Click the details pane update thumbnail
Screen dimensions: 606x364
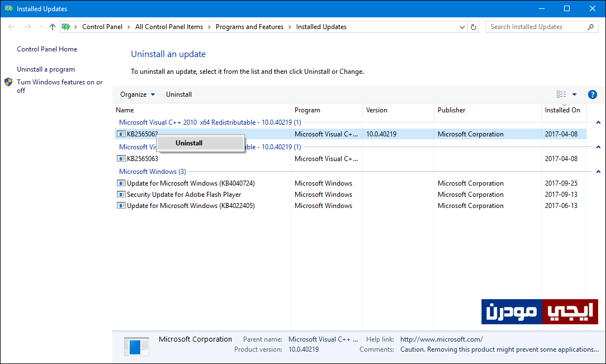pos(136,347)
